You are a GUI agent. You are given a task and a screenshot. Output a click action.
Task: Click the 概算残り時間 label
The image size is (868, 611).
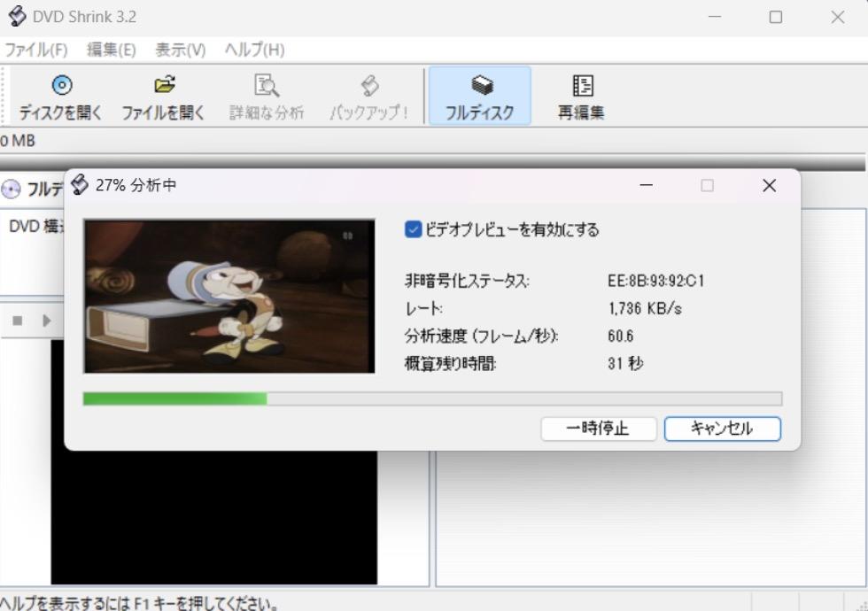click(x=450, y=364)
